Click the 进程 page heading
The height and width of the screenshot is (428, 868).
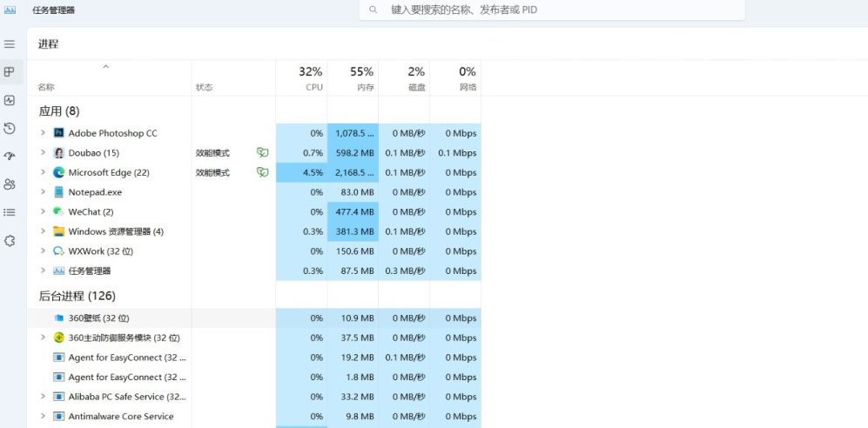tap(48, 44)
